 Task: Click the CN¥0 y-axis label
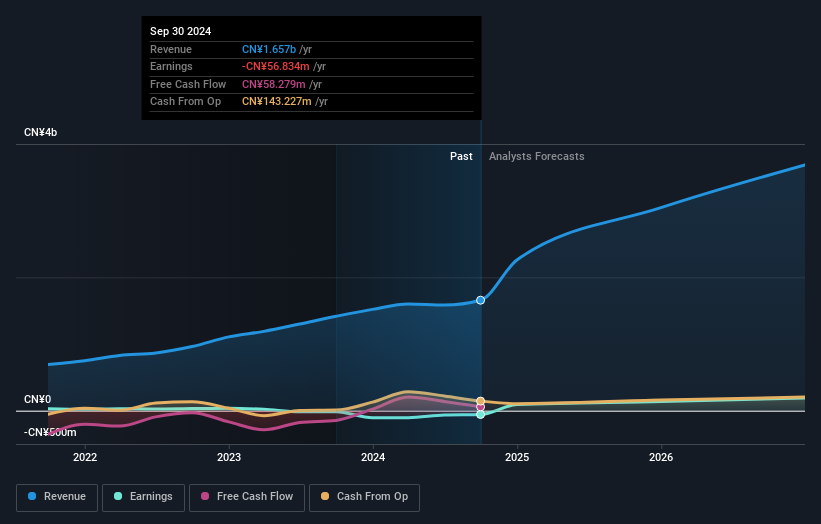click(38, 399)
